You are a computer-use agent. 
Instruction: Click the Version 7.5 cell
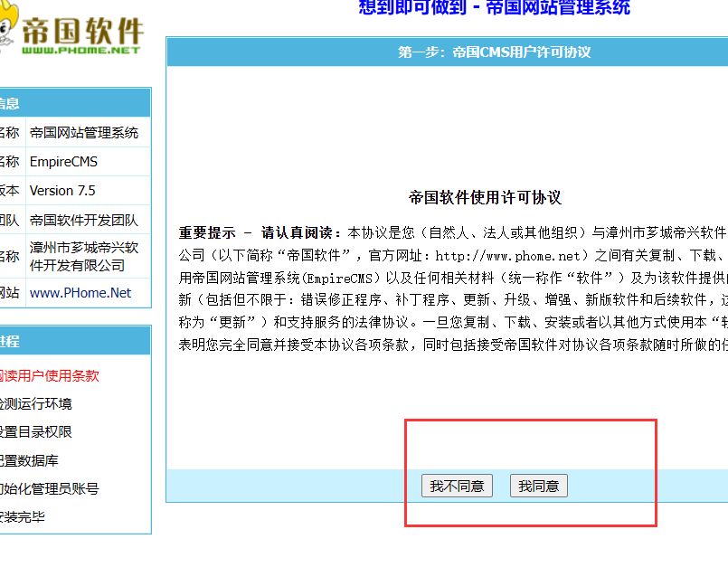point(62,191)
